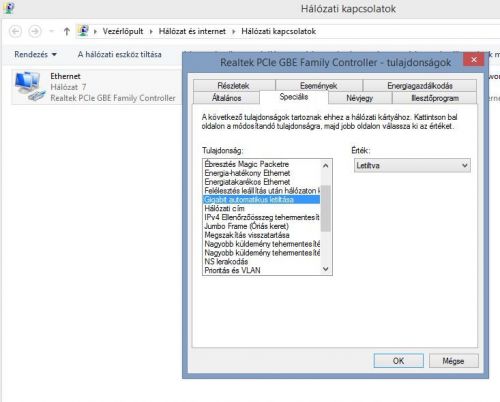Click Hálózati kapcsolatok breadcrumb
Image resolution: width=500 pixels, height=402 pixels.
click(x=278, y=31)
